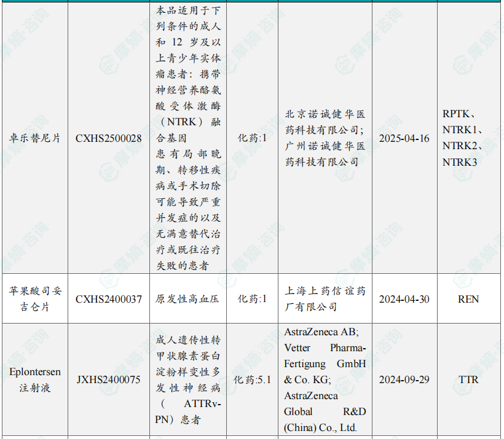Click drug name Eplontersen 注射液
The image size is (504, 439).
(x=34, y=379)
